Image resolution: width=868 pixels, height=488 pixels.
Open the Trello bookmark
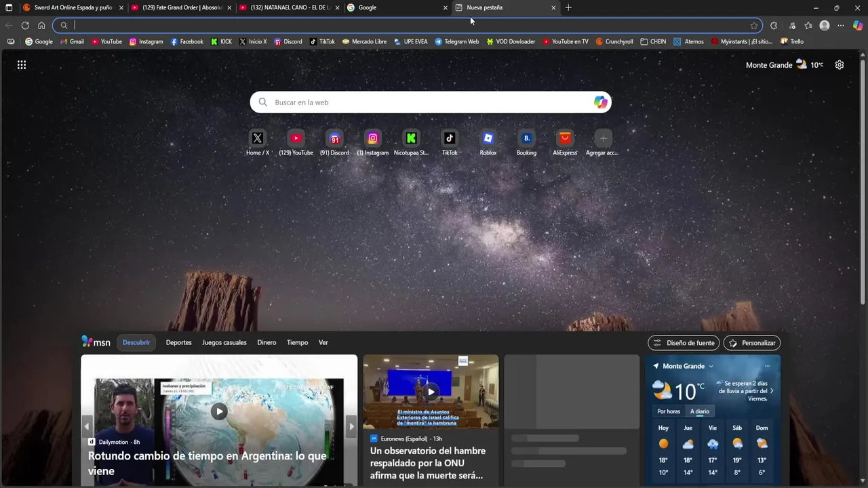[x=792, y=41]
